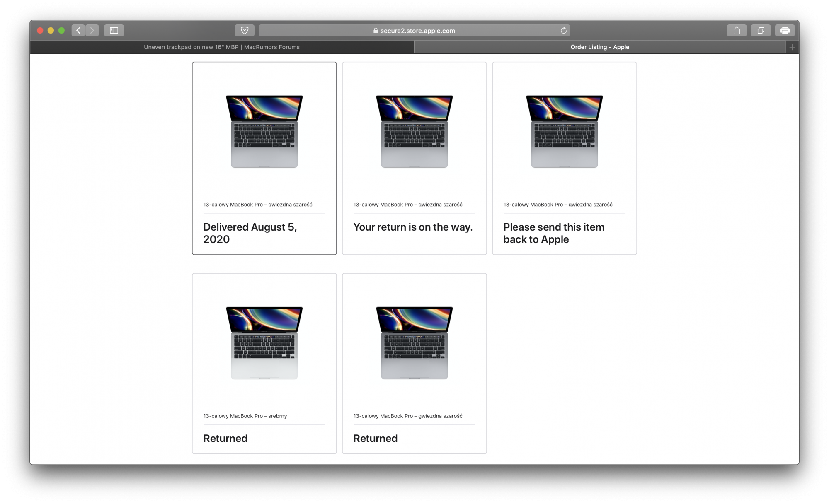Reload the page with the refresh icon
This screenshot has height=504, width=829.
(563, 30)
